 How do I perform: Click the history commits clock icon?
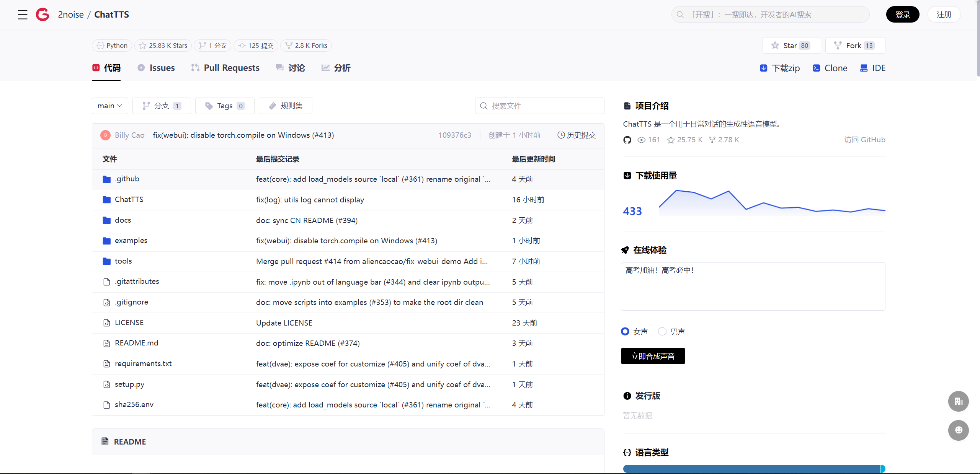point(561,135)
